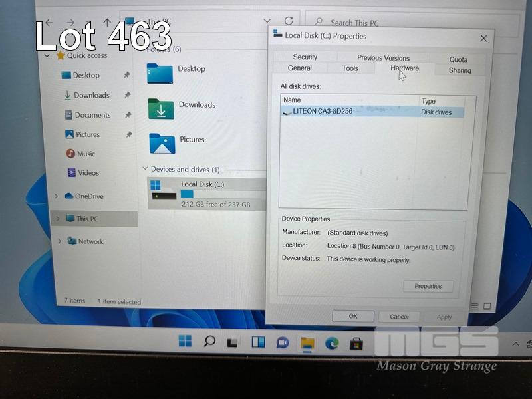Open the Chat icon on taskbar
This screenshot has width=532, height=399.
coord(282,342)
